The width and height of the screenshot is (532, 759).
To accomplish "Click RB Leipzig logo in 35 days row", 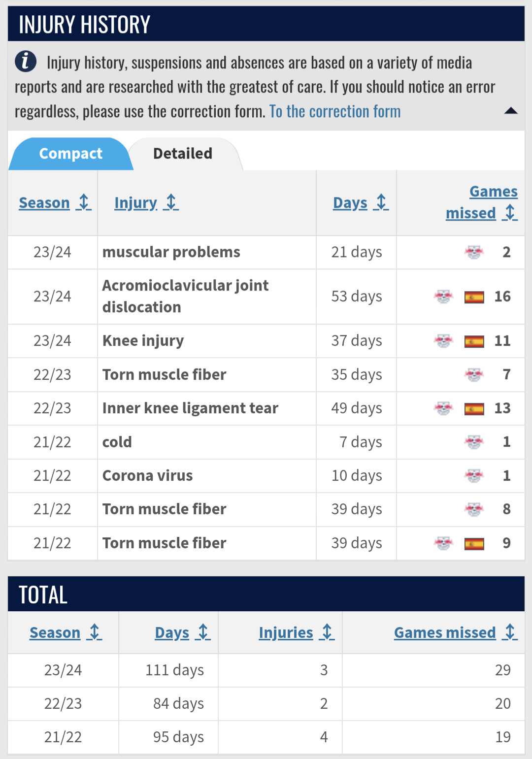I will (474, 375).
